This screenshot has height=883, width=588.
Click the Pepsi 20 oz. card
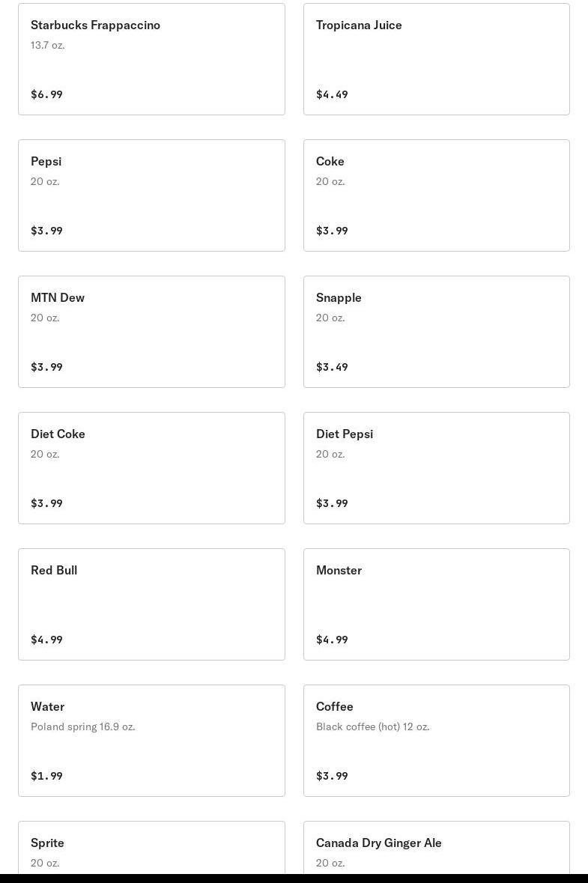coord(151,195)
